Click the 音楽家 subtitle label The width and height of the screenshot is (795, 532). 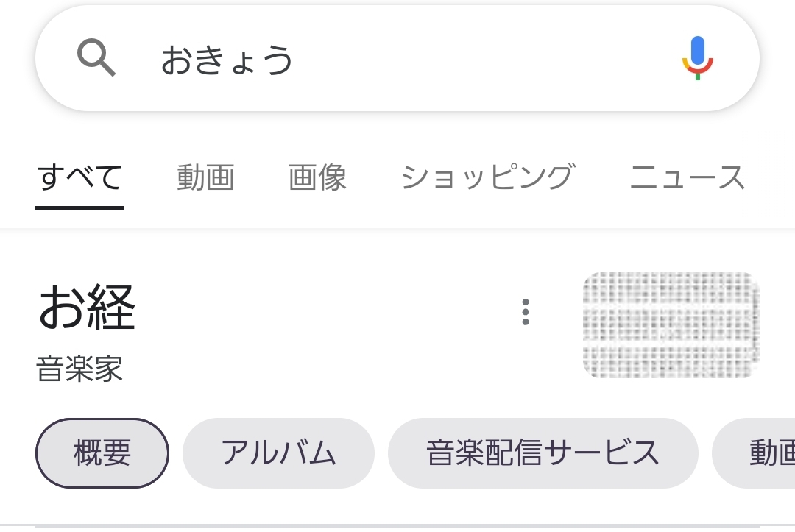point(79,369)
